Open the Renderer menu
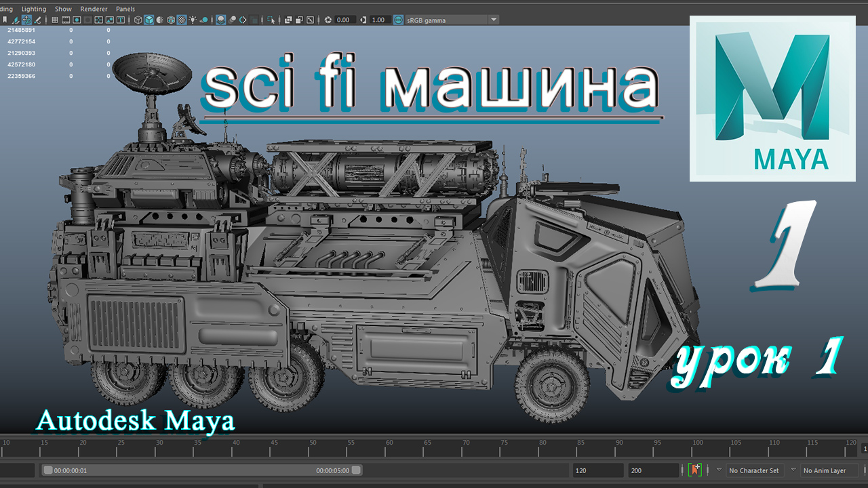Viewport: 868px width, 488px height. tap(94, 9)
